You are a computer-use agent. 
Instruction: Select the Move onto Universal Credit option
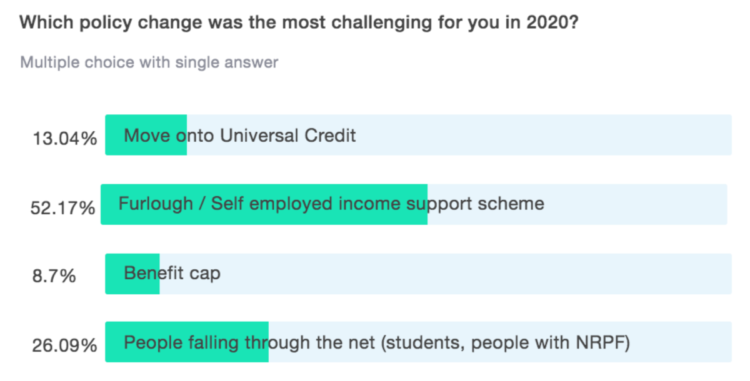(419, 135)
